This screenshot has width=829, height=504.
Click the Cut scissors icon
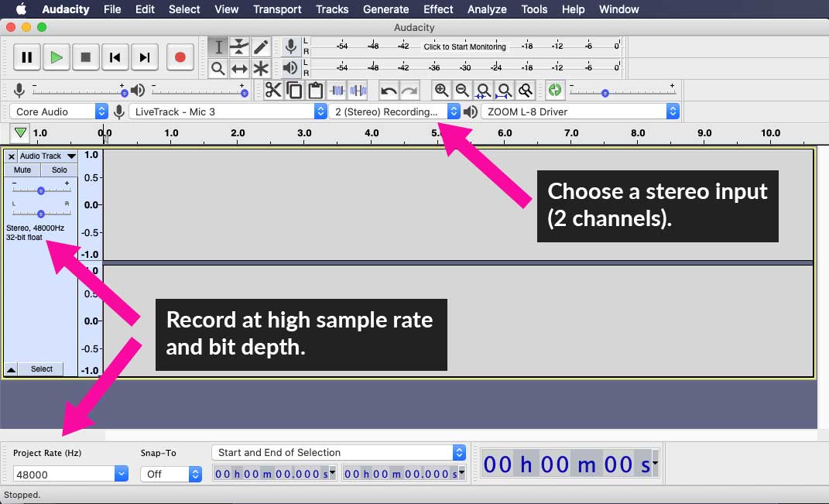pyautogui.click(x=273, y=91)
